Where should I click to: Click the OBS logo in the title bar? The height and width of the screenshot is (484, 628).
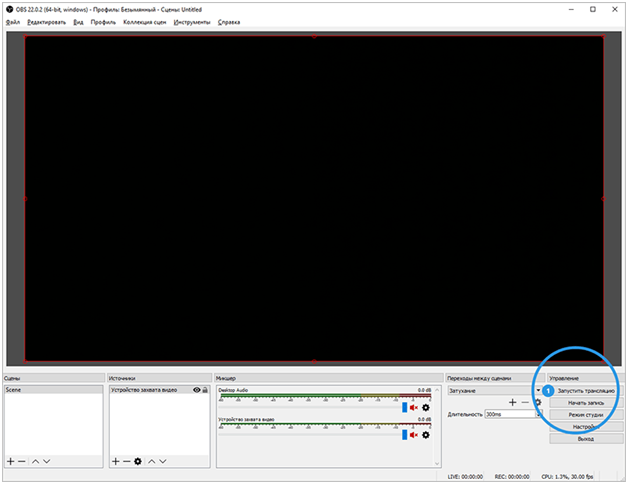coord(10,9)
